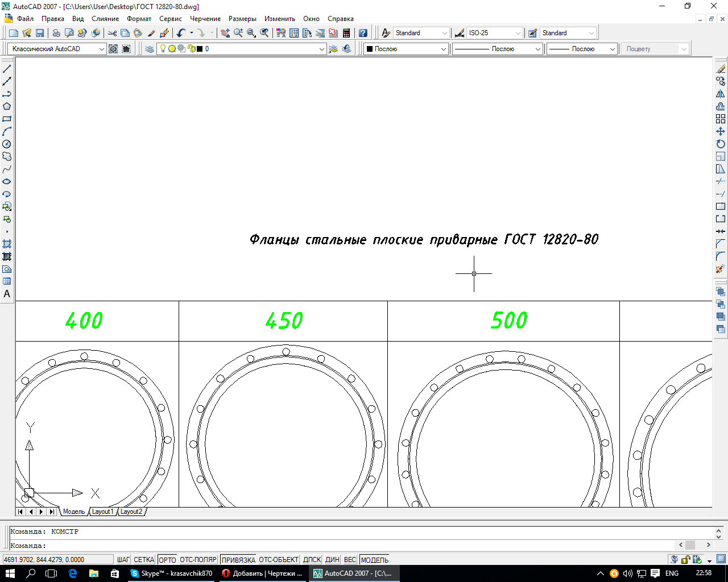
Task: Toggle ОРТО mode off
Action: (167, 560)
